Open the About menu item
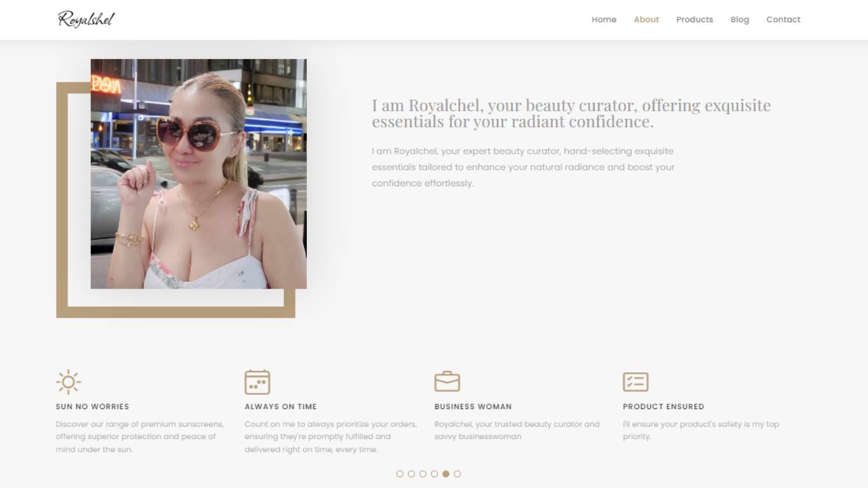The height and width of the screenshot is (488, 868). 646,20
